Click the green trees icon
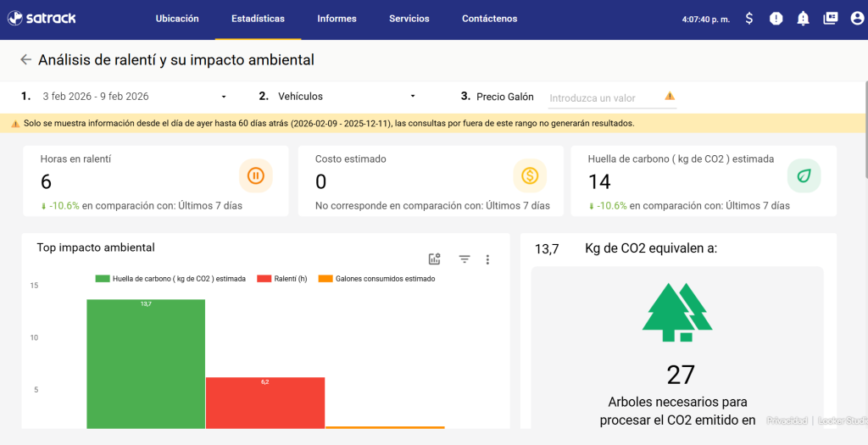 [677, 313]
